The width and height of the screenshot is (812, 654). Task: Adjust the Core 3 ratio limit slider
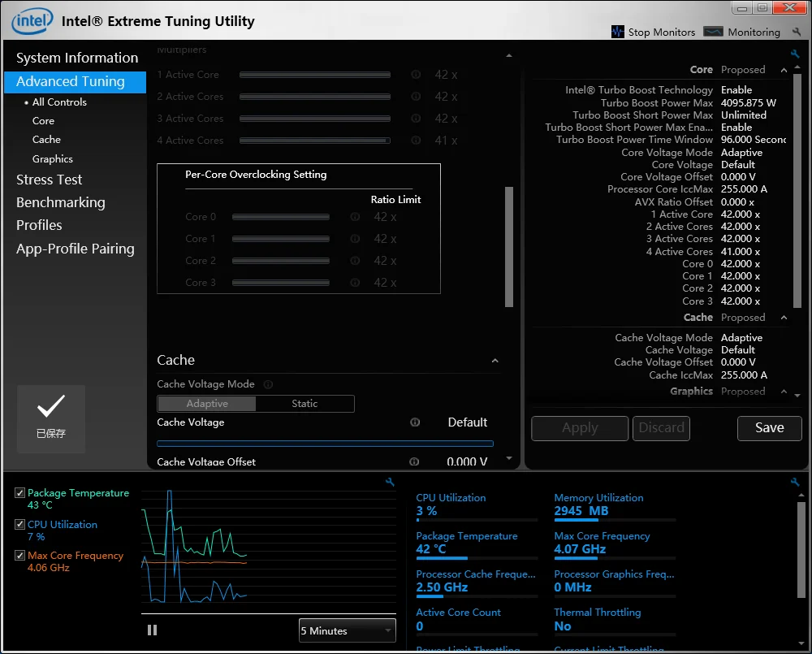tap(281, 283)
